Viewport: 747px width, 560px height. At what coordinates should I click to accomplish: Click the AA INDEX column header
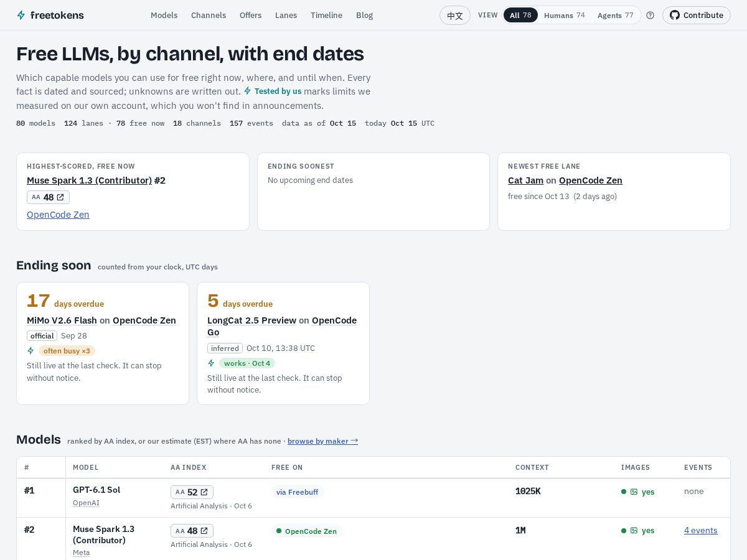(188, 467)
